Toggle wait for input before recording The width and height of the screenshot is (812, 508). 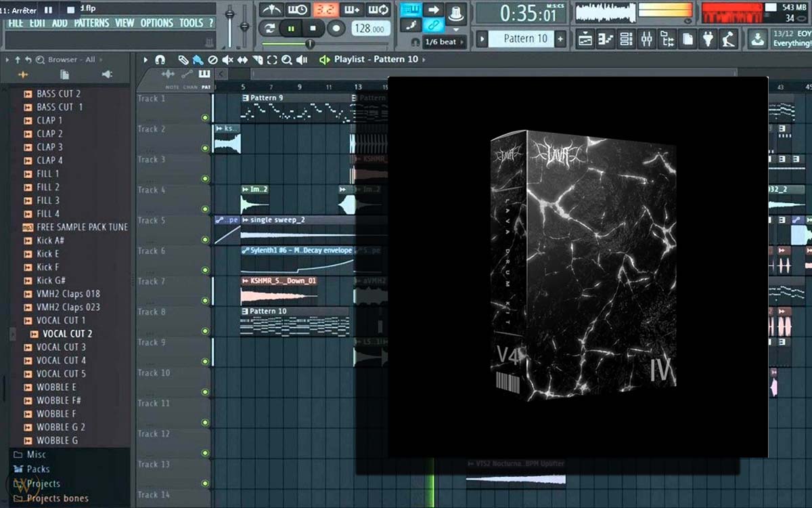click(x=298, y=10)
